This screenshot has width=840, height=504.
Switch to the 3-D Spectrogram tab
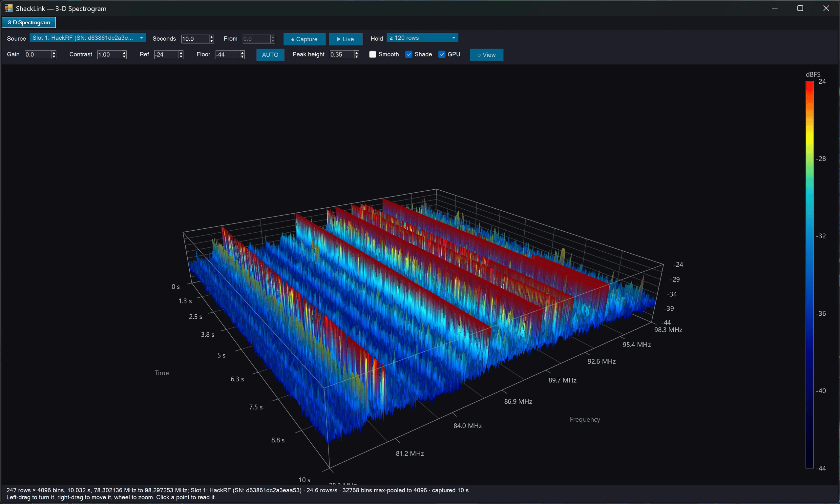click(x=29, y=22)
